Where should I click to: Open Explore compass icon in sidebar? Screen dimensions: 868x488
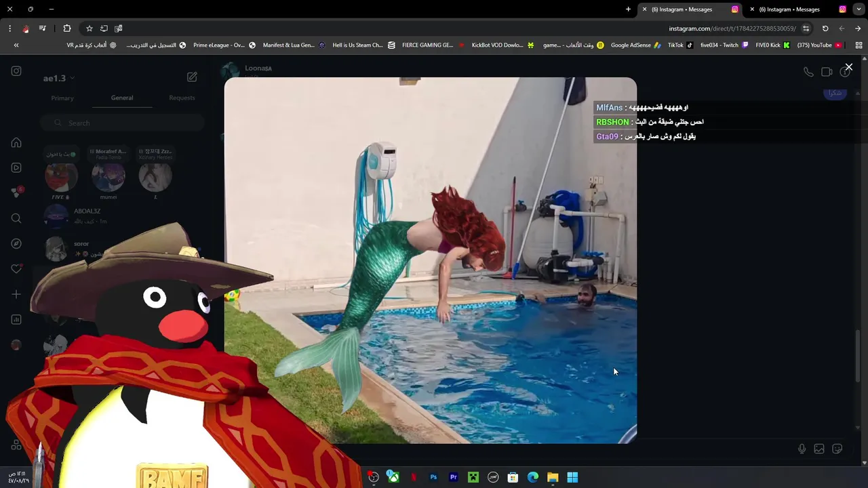point(16,243)
